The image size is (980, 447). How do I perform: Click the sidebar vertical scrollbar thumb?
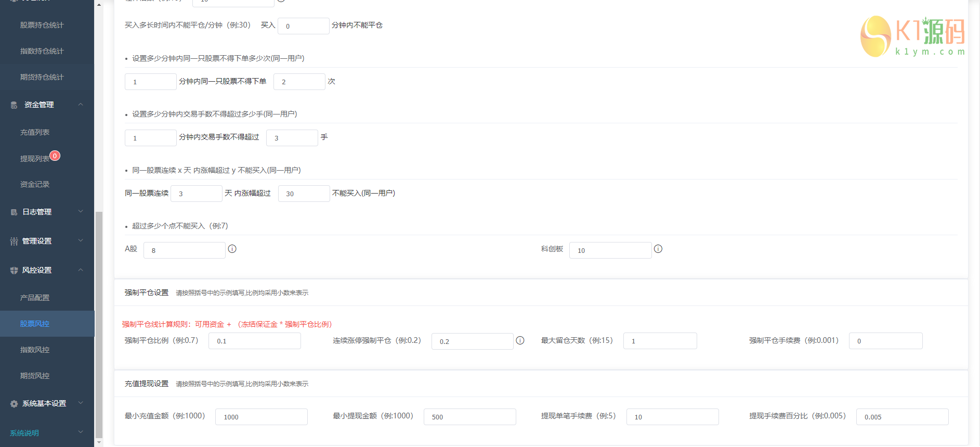pyautogui.click(x=99, y=325)
